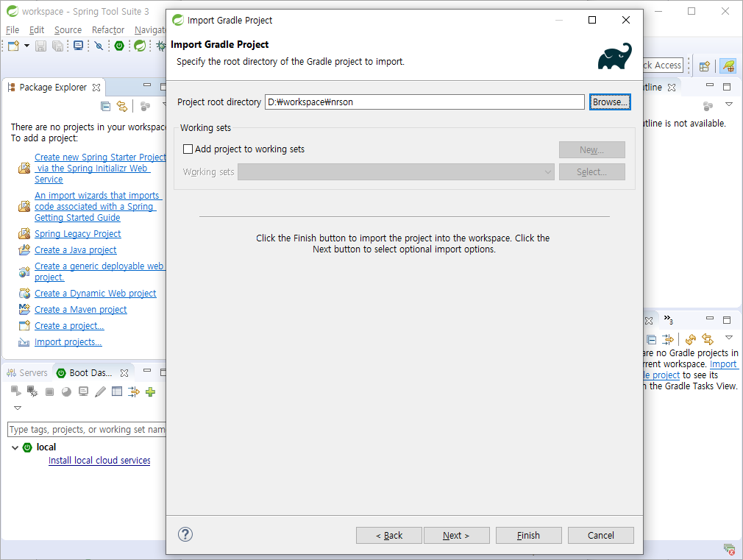The image size is (743, 560).
Task: Open the console monitor icon in main toolbar
Action: point(78,46)
